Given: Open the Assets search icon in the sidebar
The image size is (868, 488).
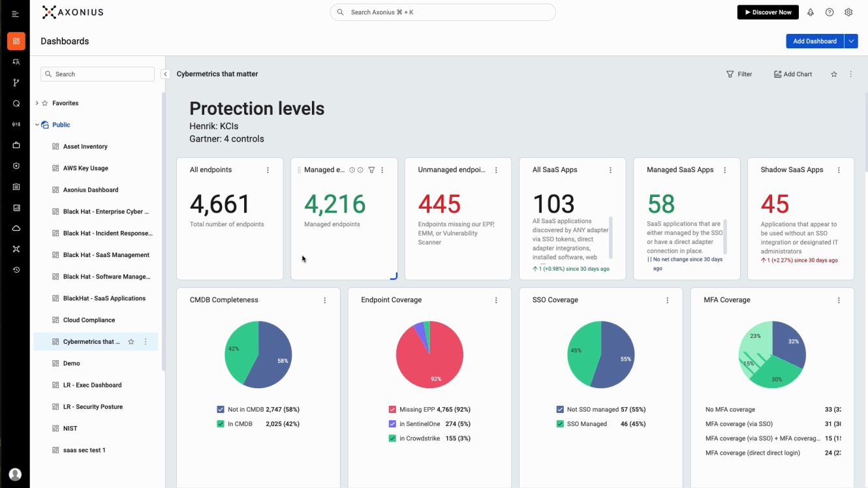Looking at the screenshot, I should (16, 62).
